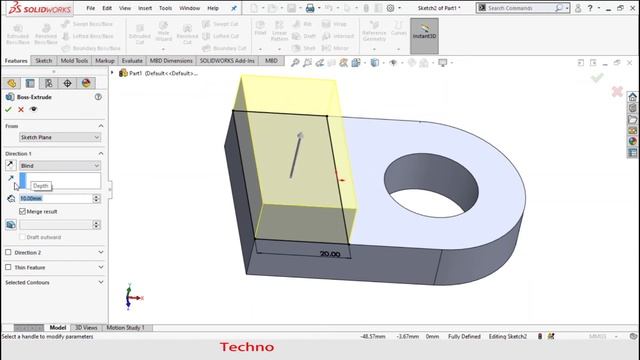640x360 pixels.
Task: Click the Zoom to Area icon
Action: click(x=307, y=62)
